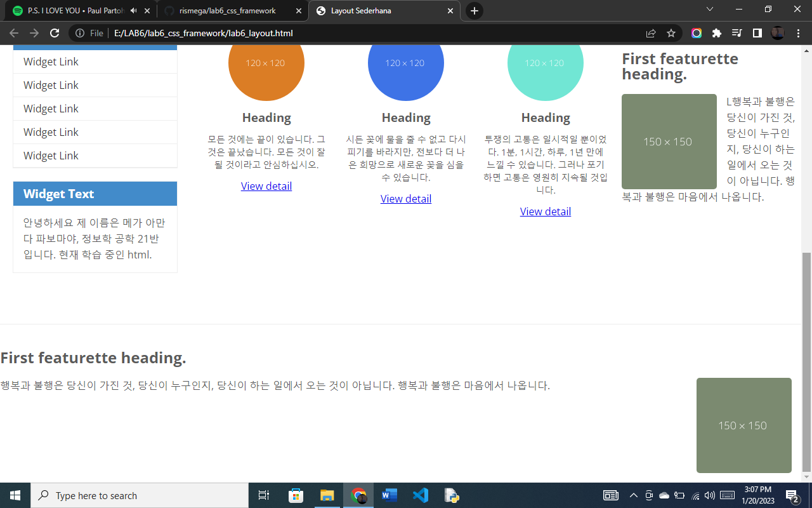
Task: Open the colored extension icon next to Extensions
Action: pos(696,33)
